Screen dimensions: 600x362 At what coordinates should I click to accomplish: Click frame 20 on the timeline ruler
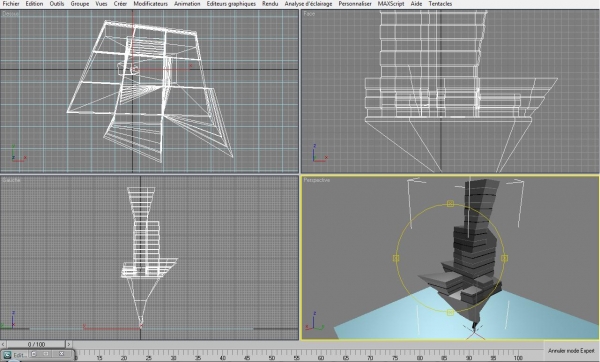coord(124,357)
